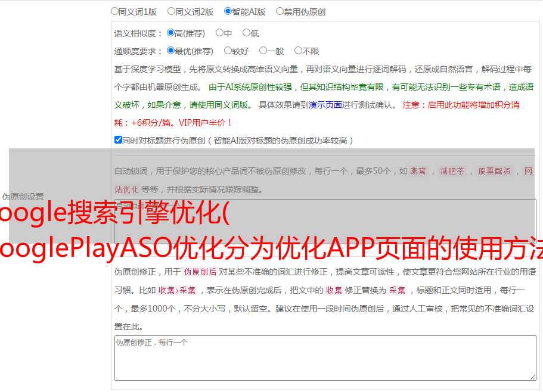Click the 伪原创后 highlighted keyword

click(200, 272)
